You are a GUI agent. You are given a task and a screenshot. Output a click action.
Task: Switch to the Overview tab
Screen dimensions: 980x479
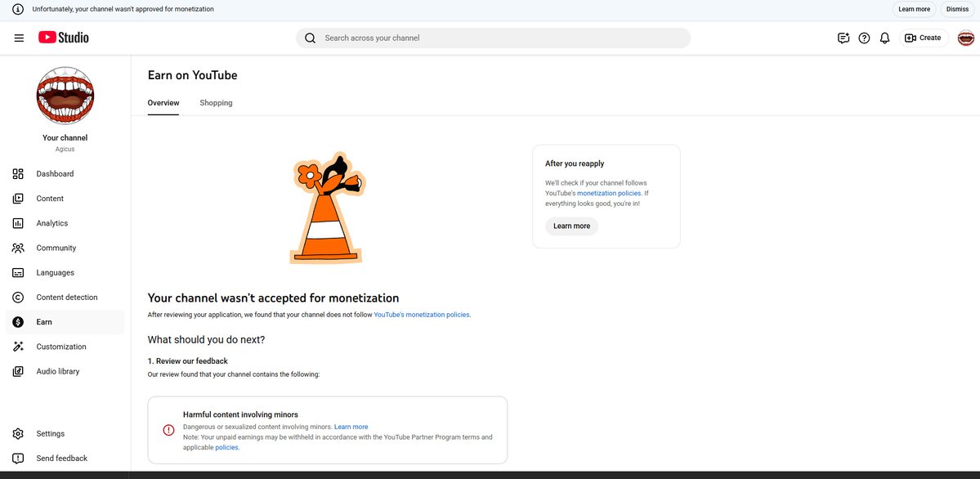coord(163,102)
